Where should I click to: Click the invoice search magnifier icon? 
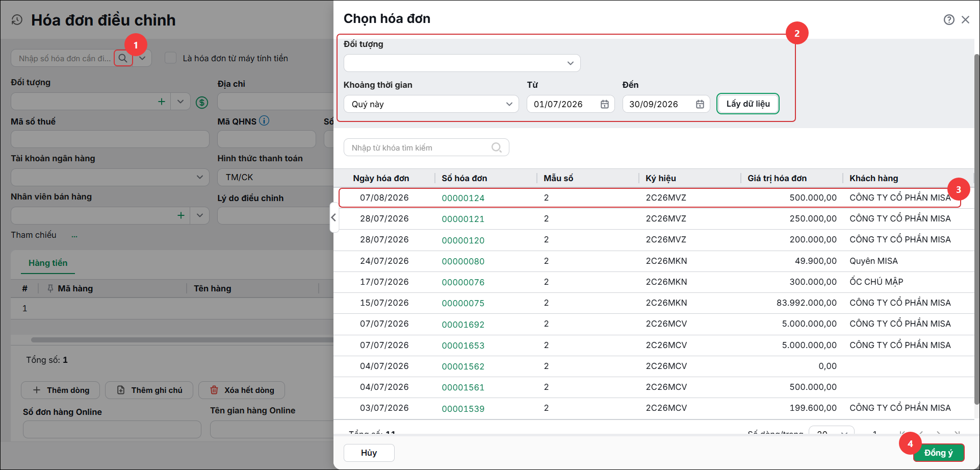pos(123,58)
